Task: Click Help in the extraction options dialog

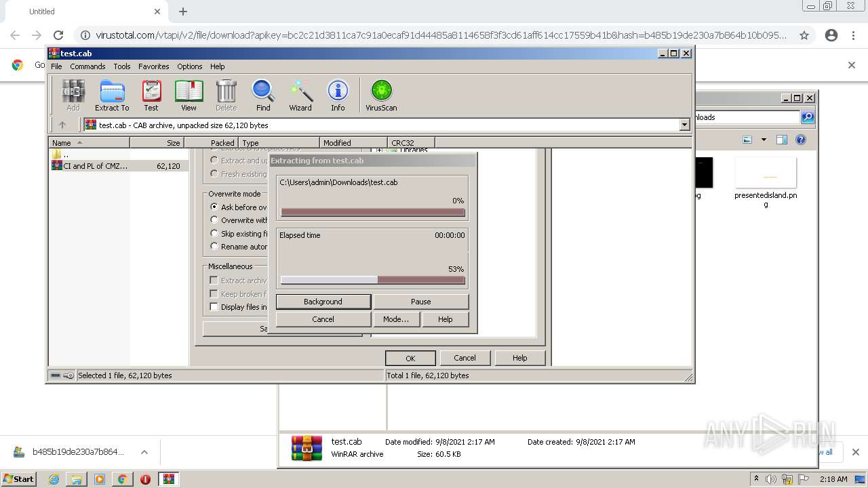Action: click(519, 358)
